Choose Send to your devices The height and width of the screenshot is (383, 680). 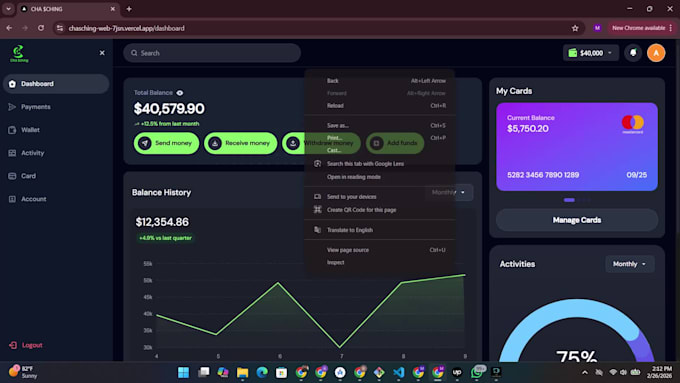380,196
